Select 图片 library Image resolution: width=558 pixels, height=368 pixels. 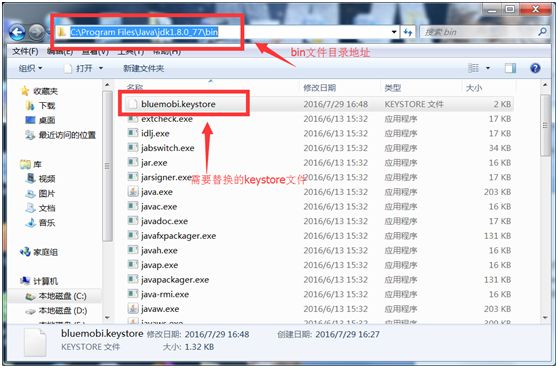pos(47,193)
